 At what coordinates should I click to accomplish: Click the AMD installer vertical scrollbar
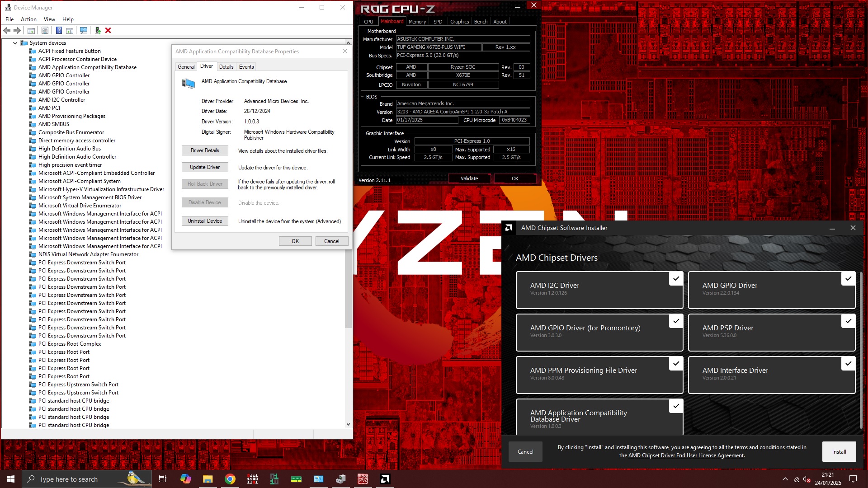coord(861,350)
